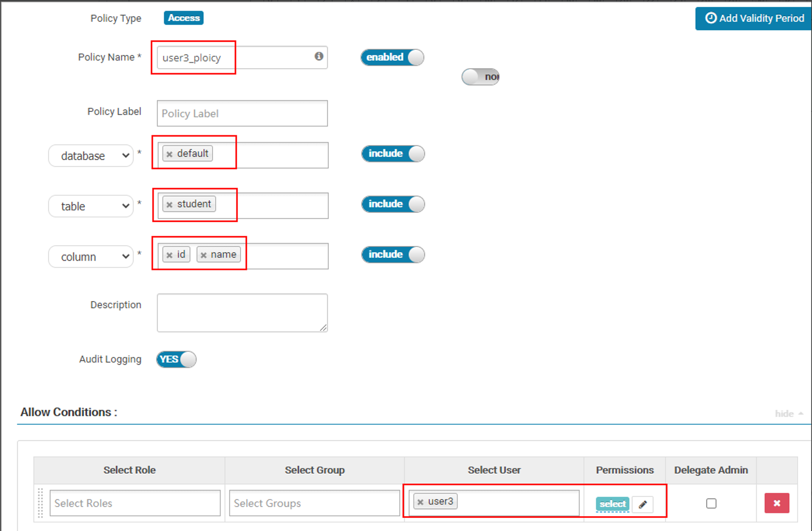The image size is (812, 531).
Task: Click the select permission tag
Action: [613, 504]
